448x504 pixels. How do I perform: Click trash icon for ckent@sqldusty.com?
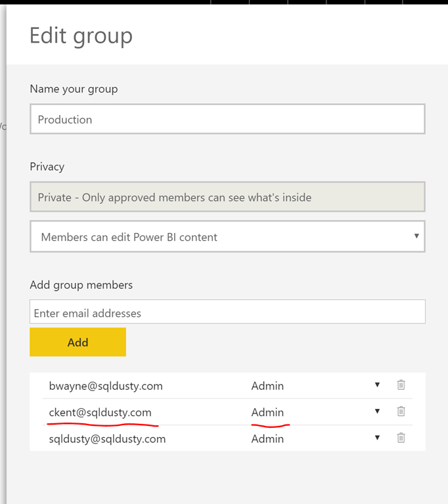click(401, 411)
